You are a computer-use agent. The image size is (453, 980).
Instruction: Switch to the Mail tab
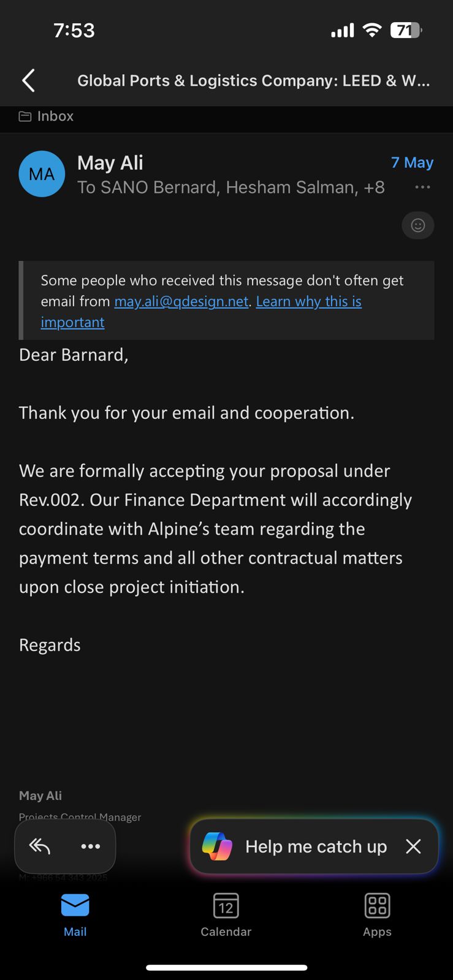point(75,915)
